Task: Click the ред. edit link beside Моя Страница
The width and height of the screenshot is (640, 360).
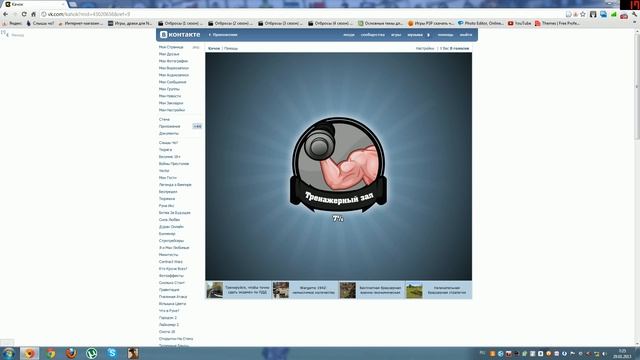Action: (196, 47)
